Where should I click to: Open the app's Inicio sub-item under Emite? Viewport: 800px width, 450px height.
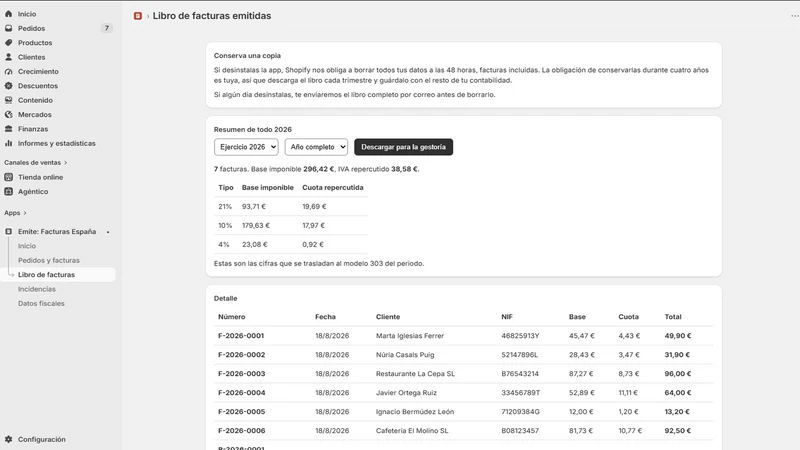(x=27, y=246)
